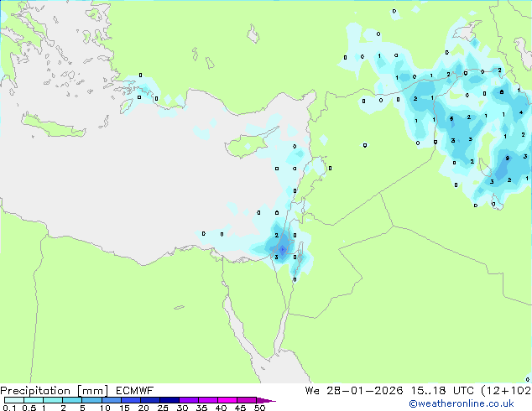Click the 0.1–0.5 mm legend color swatch

[14, 400]
